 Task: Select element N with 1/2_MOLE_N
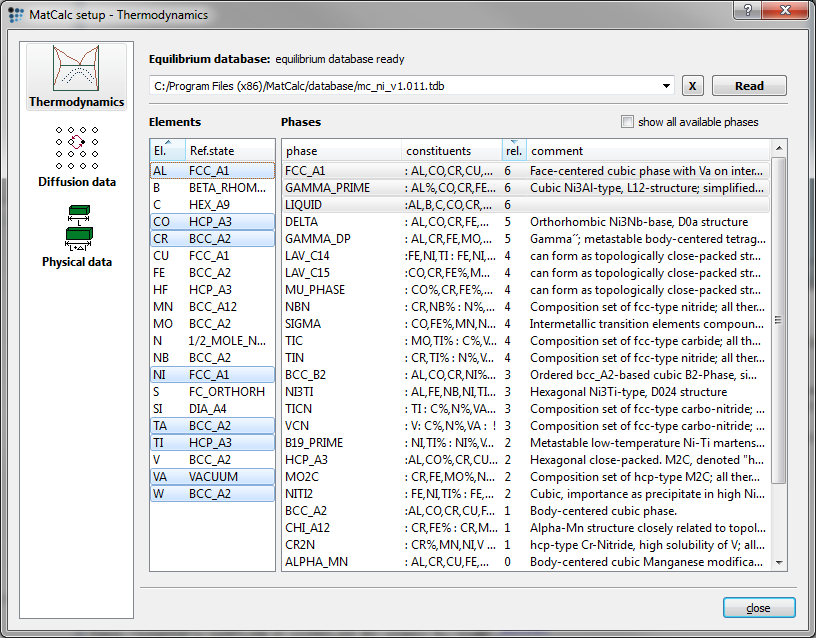[212, 340]
